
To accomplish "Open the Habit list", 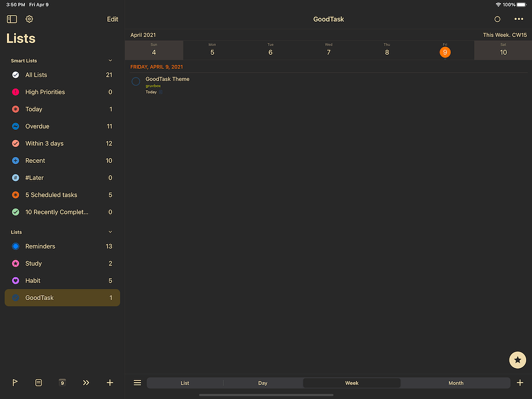I will 33,280.
